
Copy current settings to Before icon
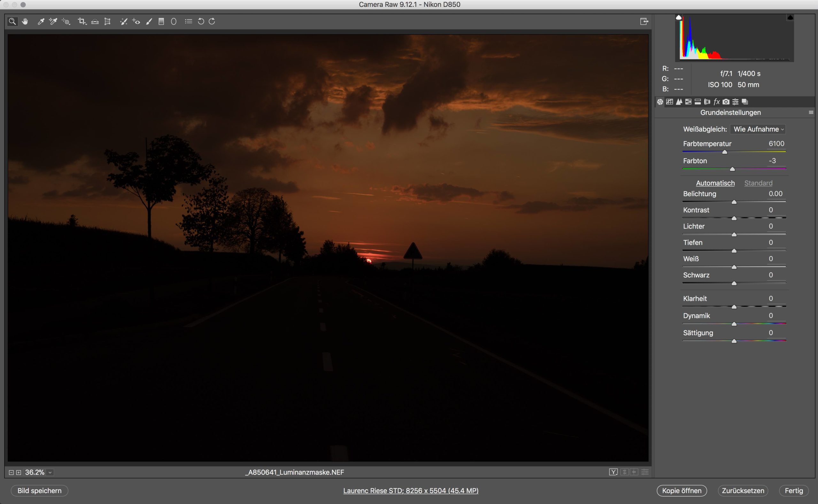tap(634, 472)
